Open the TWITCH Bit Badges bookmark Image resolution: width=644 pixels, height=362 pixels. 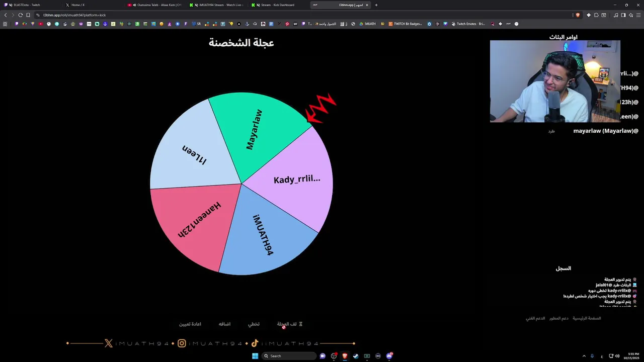[405, 24]
